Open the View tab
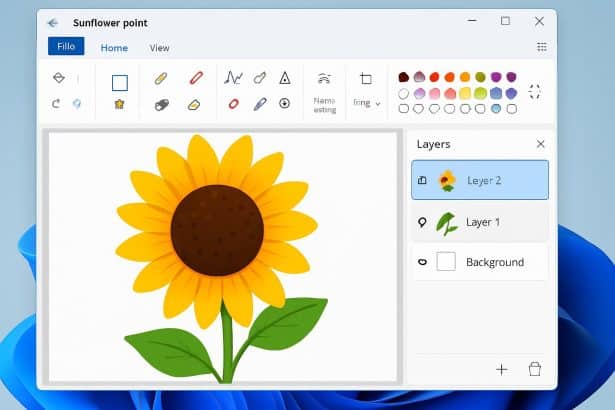Image resolution: width=615 pixels, height=410 pixels. pos(159,47)
